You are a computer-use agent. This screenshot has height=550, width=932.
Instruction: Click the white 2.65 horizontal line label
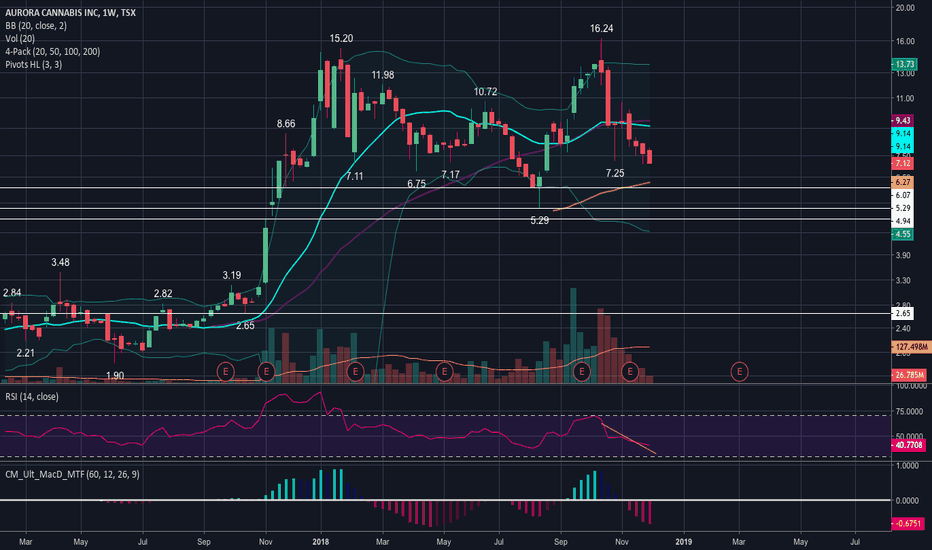coord(903,313)
